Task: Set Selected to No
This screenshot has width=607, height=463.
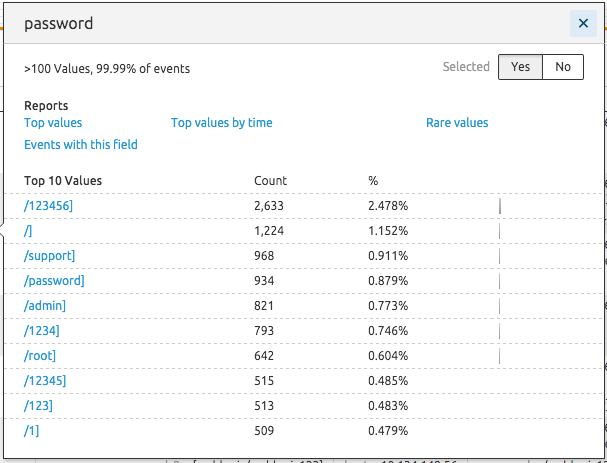Action: 563,67
